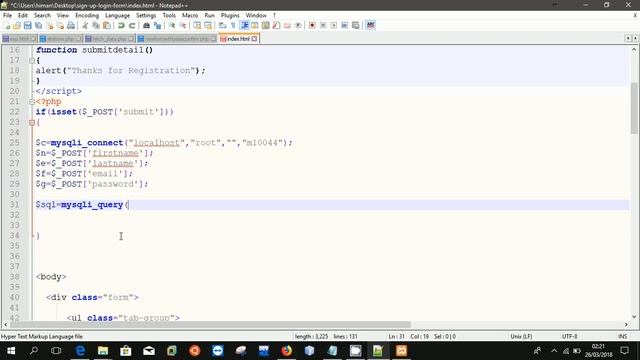This screenshot has width=640, height=360.
Task: Click horizontal scrollbar thumb in editor
Action: tap(210, 324)
